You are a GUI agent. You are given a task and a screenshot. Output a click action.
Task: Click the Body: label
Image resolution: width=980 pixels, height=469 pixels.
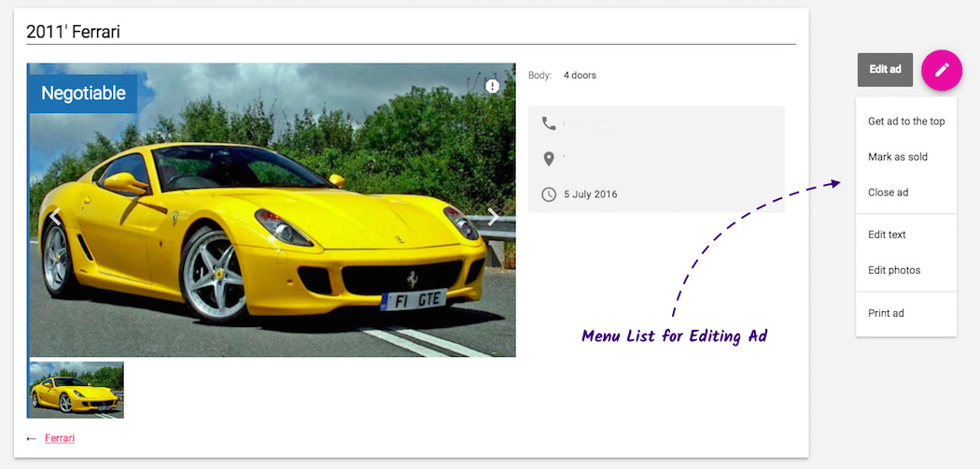point(540,76)
